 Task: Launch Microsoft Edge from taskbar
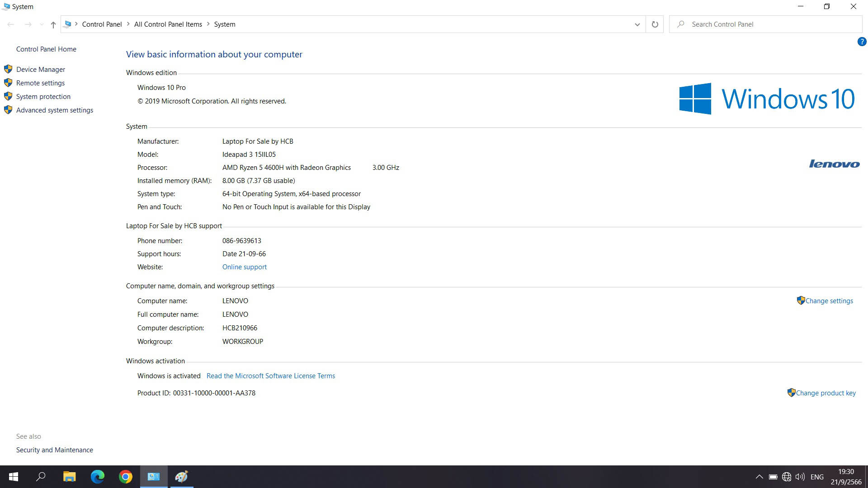(x=97, y=477)
